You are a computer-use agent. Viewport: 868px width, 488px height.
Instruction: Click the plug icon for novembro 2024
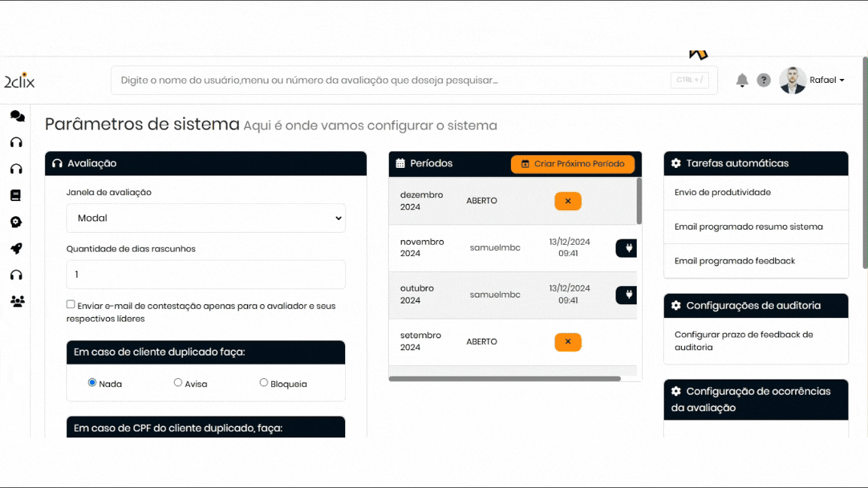coord(627,248)
